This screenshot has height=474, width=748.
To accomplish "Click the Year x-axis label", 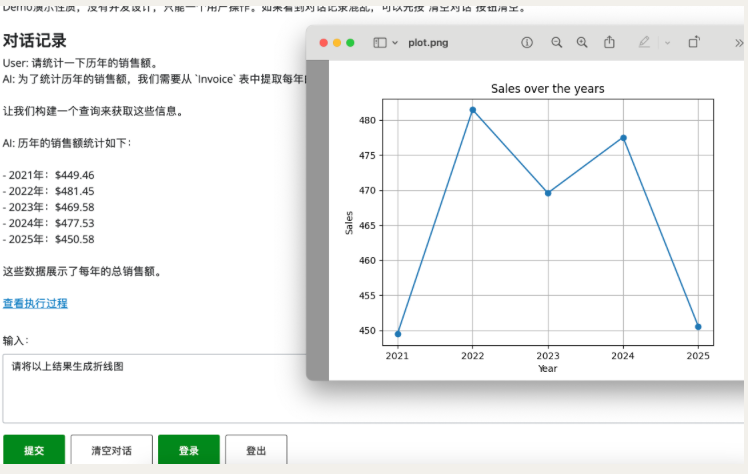I will coord(548,369).
